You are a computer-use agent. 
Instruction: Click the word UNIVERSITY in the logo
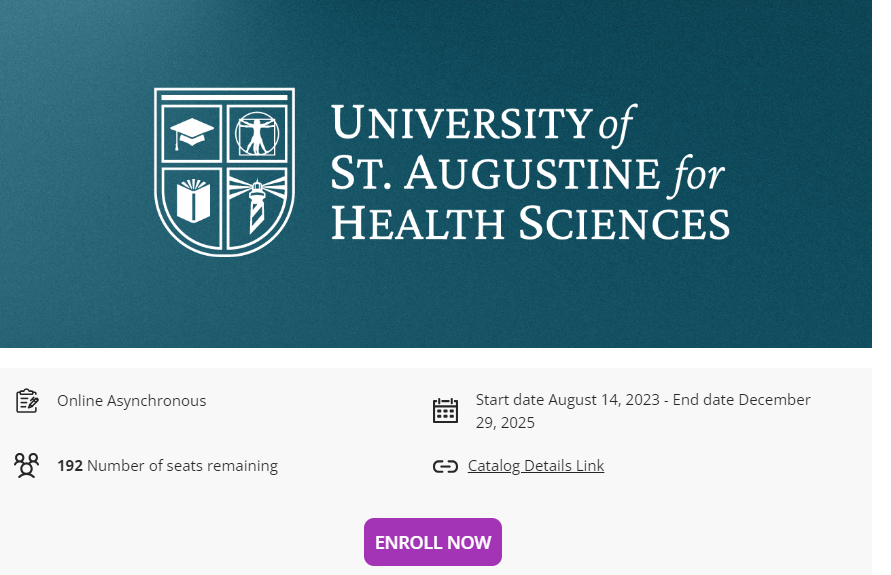(461, 122)
